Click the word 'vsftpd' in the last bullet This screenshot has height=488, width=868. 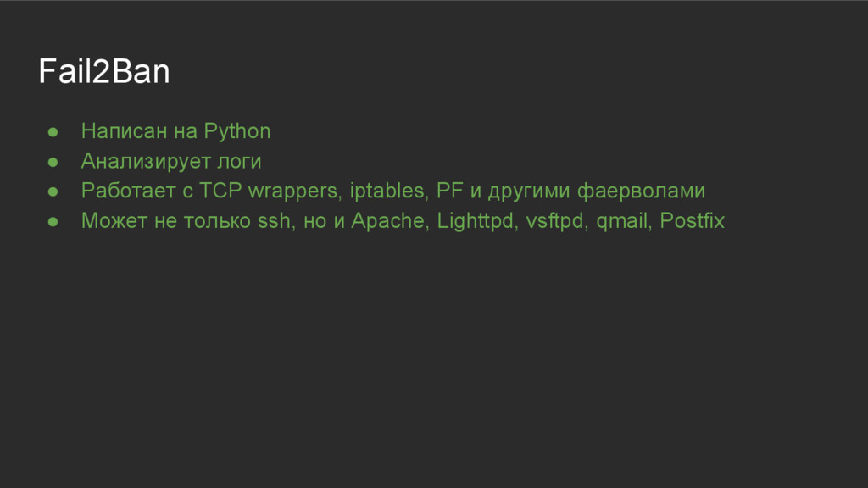(556, 221)
